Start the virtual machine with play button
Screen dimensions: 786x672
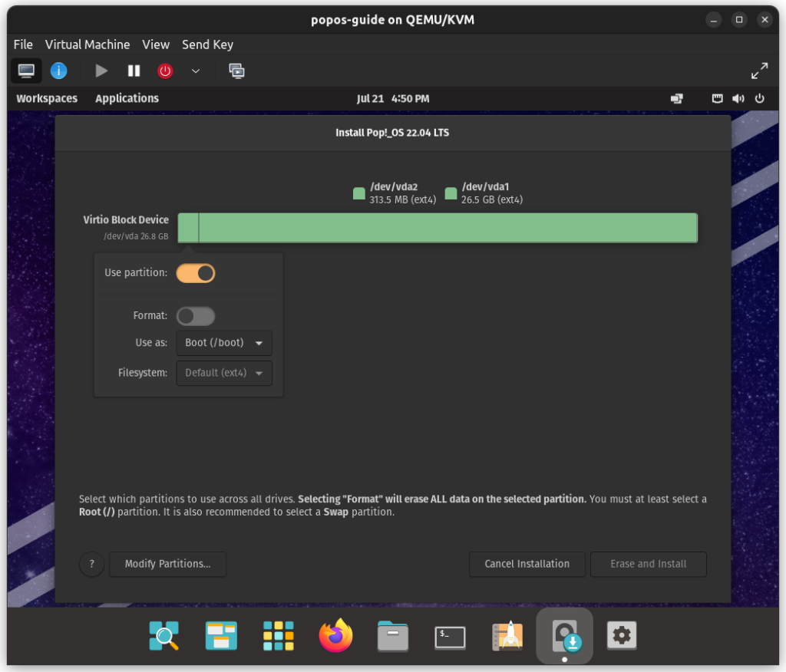tap(101, 71)
